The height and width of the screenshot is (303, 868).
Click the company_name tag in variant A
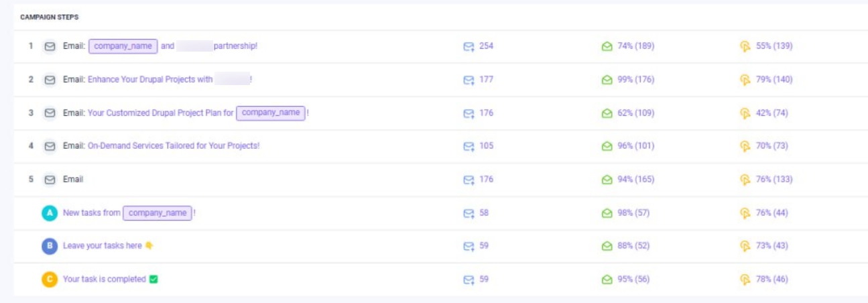[158, 213]
